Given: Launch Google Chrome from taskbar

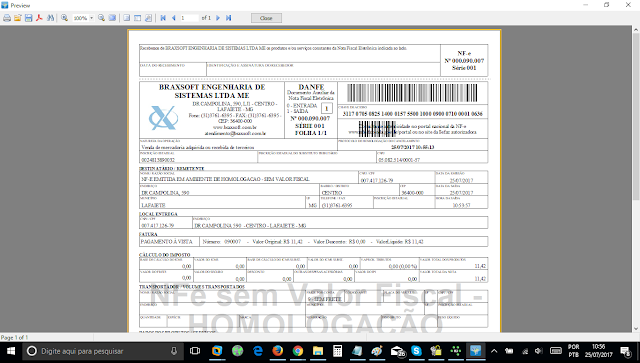Looking at the screenshot, I should tap(298, 351).
